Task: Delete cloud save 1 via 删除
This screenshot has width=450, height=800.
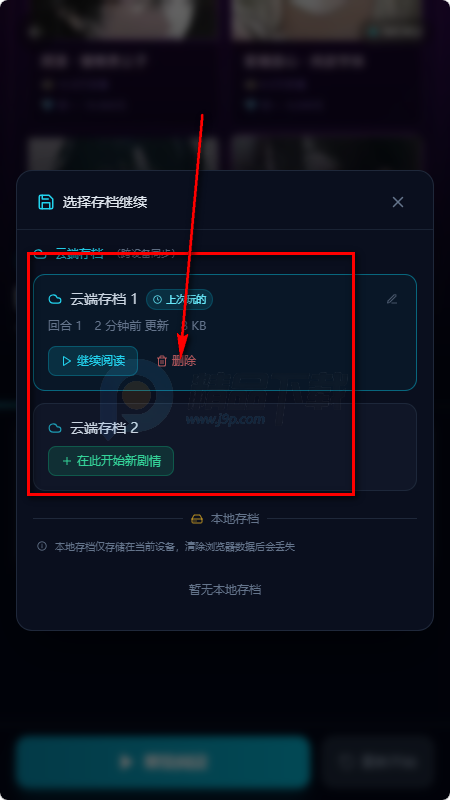Action: tap(177, 361)
